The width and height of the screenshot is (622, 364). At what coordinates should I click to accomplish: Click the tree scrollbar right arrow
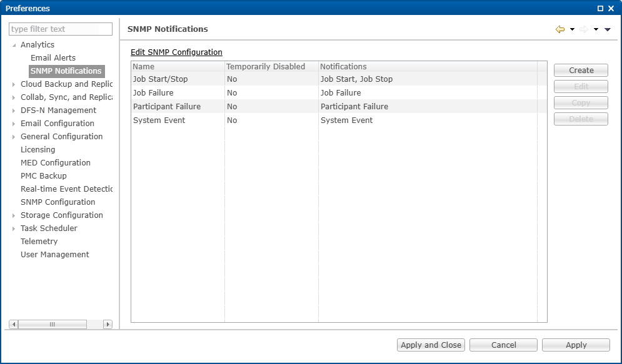[x=108, y=325]
